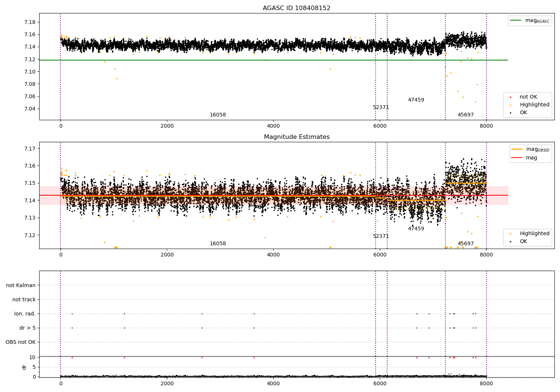
Task: Click x tick 8000 under the AGASC ID plot
Action: [486, 126]
